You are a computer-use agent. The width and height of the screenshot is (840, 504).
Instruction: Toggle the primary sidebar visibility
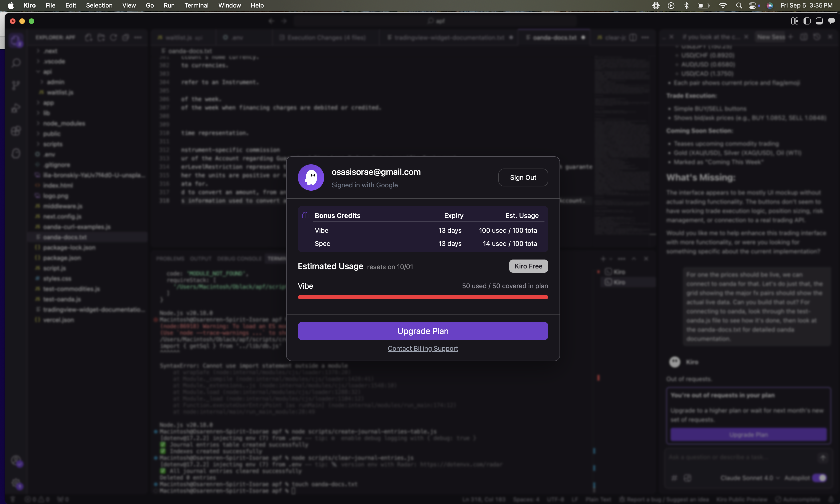point(807,21)
